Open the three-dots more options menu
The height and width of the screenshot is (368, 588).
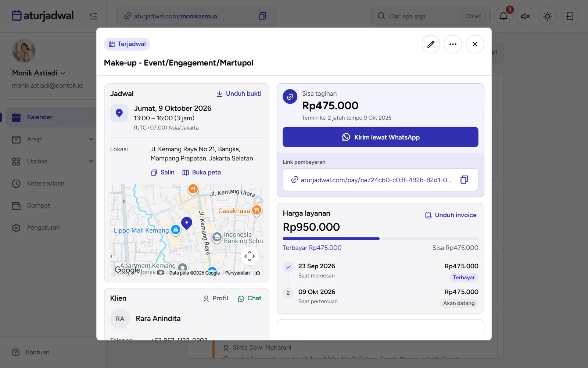point(453,44)
